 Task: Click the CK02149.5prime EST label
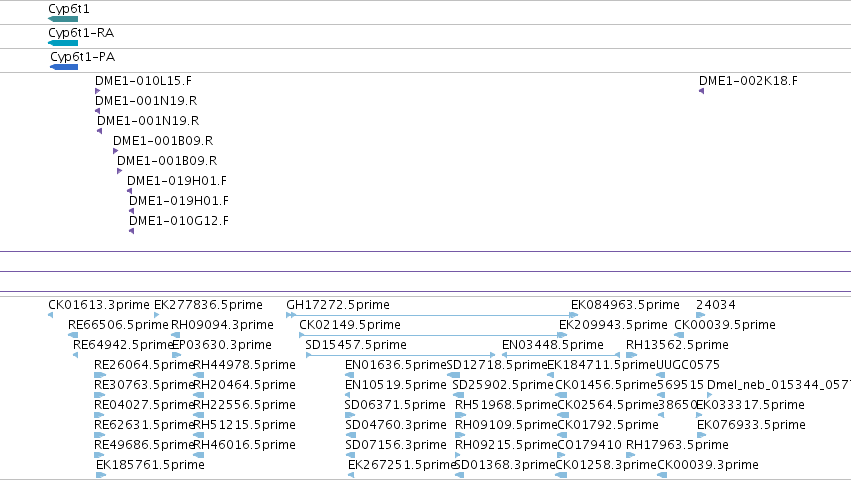click(x=350, y=325)
